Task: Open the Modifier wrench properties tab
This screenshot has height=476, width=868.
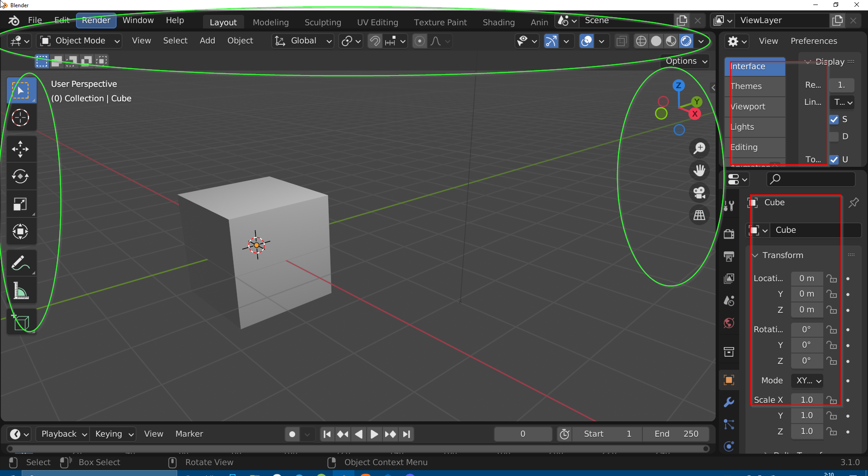Action: [729, 402]
